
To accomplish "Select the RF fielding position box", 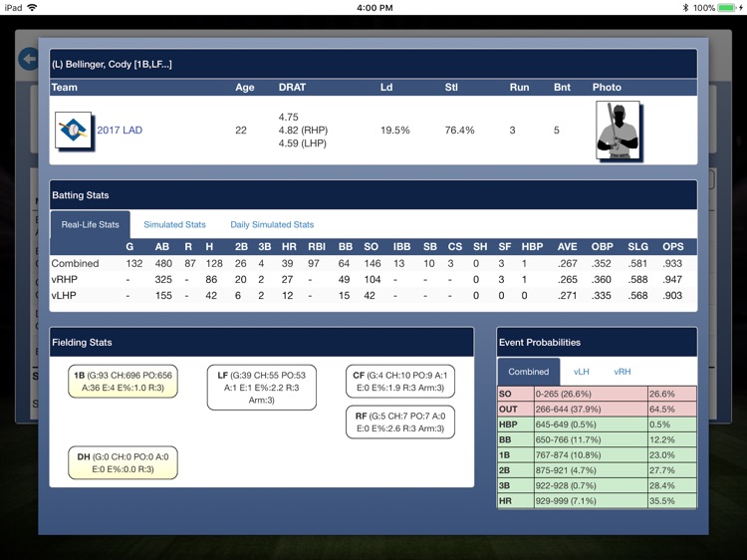I will pos(400,422).
